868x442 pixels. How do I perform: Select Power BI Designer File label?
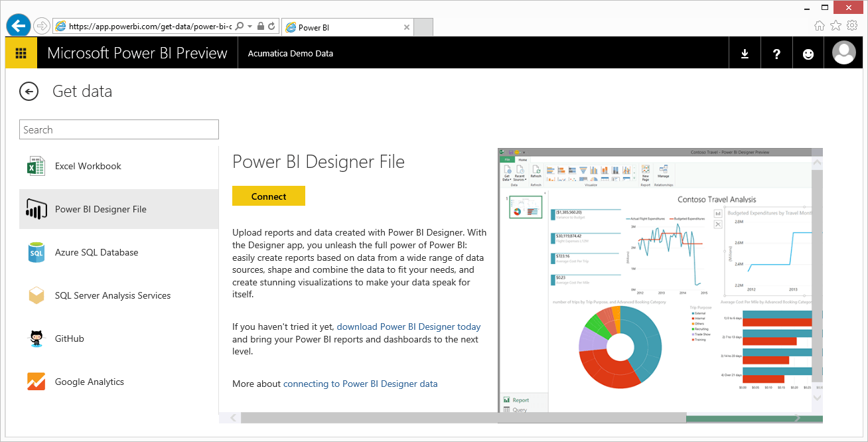point(101,209)
